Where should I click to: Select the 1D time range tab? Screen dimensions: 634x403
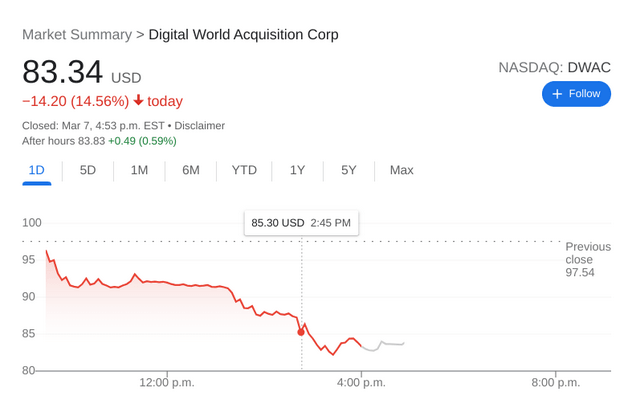pos(37,170)
